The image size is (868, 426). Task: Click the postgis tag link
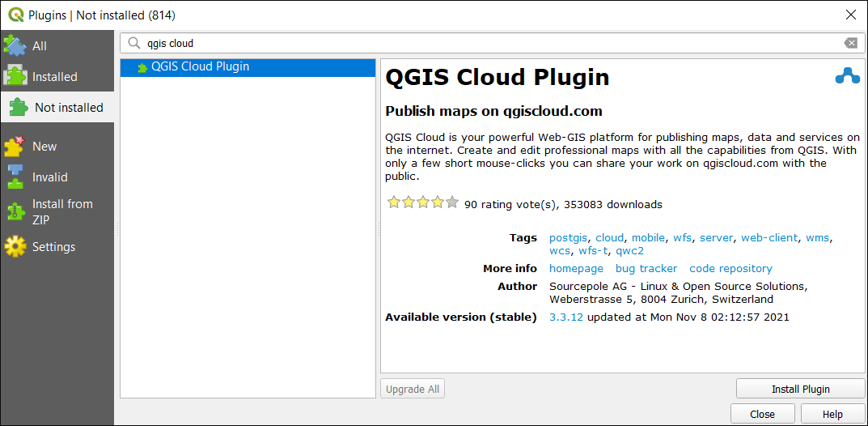(569, 237)
